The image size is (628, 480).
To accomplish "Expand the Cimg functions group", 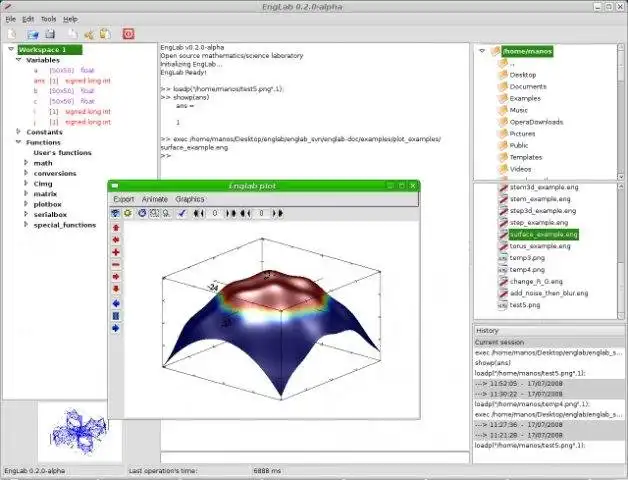I will click(x=26, y=184).
